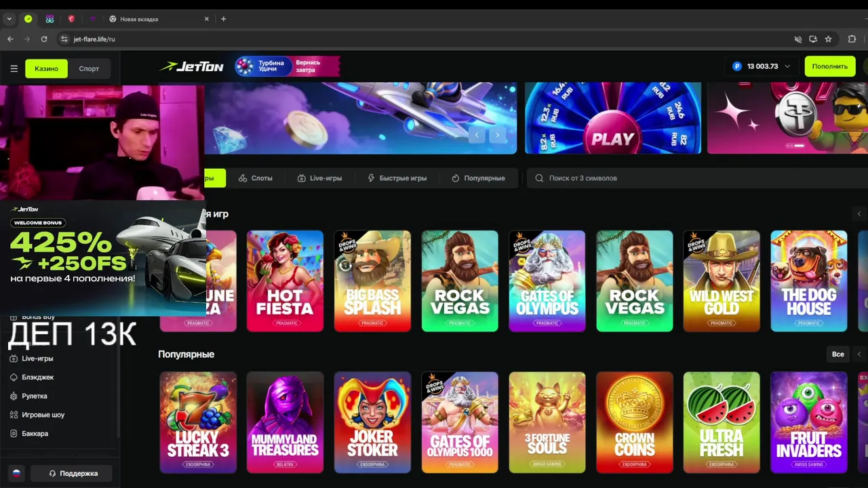The height and width of the screenshot is (488, 868).
Task: Open the Турбина Удачи bonus banner
Action: click(287, 66)
